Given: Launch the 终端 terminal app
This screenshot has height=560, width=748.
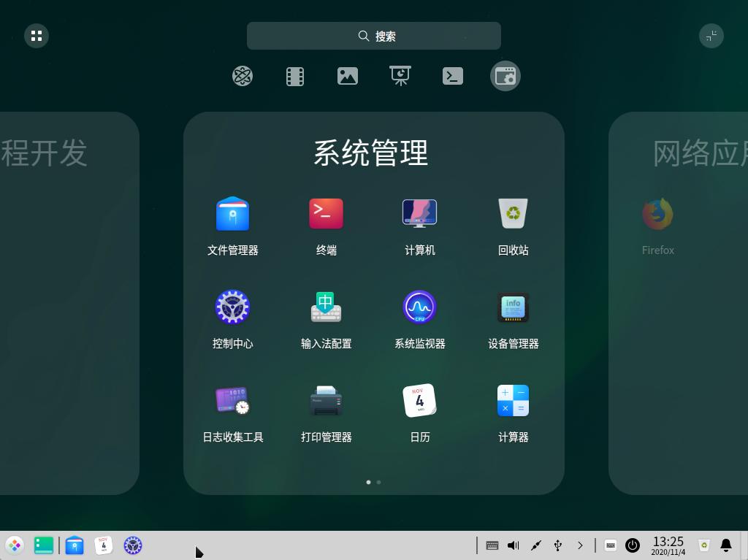Looking at the screenshot, I should (x=326, y=215).
